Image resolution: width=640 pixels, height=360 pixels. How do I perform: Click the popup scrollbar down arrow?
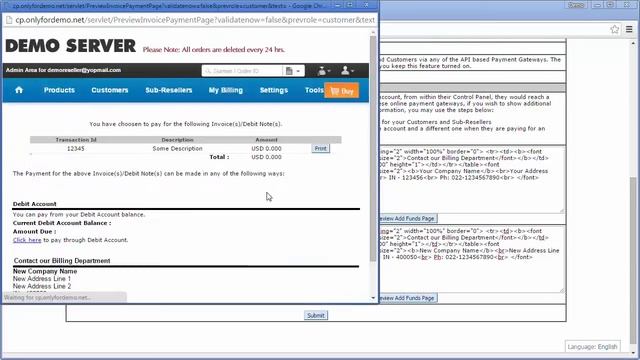(x=373, y=298)
